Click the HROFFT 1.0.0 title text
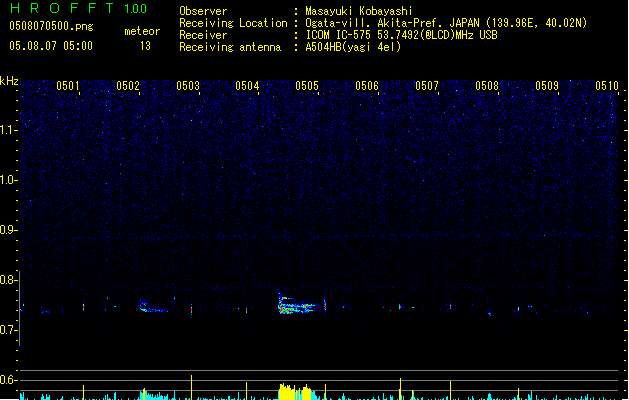This screenshot has height=400, width=629. (78, 8)
